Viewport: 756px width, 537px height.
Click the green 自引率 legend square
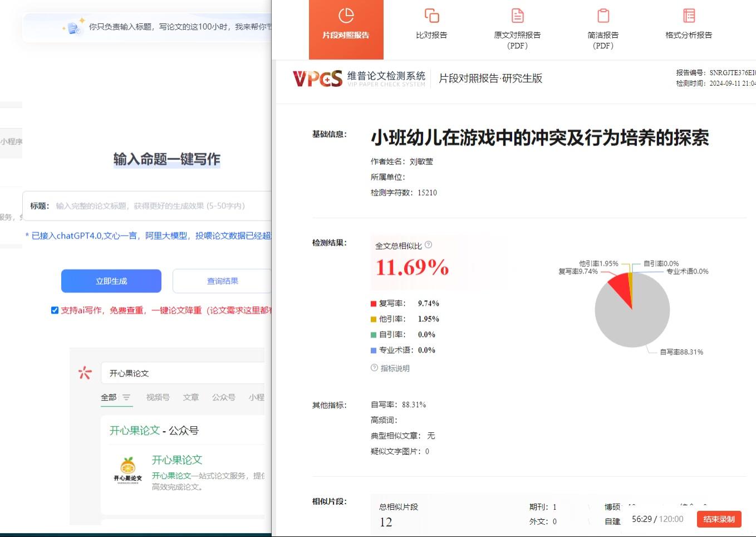[374, 335]
